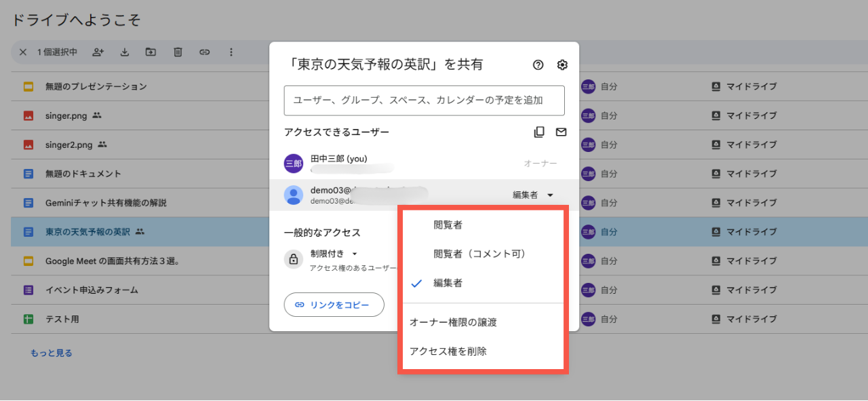
Task: Click image icon of singer.png
Action: click(x=28, y=116)
